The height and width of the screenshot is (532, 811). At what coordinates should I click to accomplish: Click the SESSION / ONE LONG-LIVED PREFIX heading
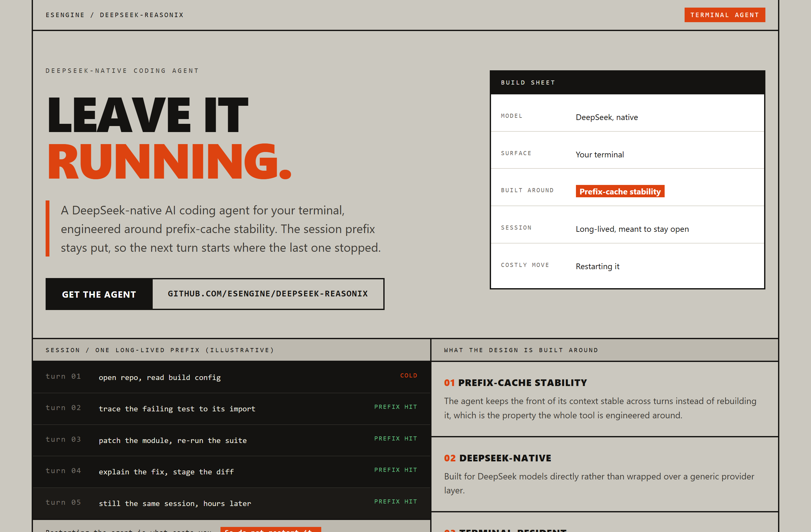(x=160, y=350)
